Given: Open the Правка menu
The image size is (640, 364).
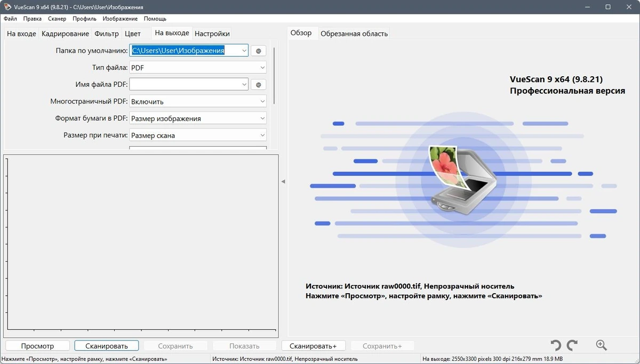Looking at the screenshot, I should click(33, 19).
